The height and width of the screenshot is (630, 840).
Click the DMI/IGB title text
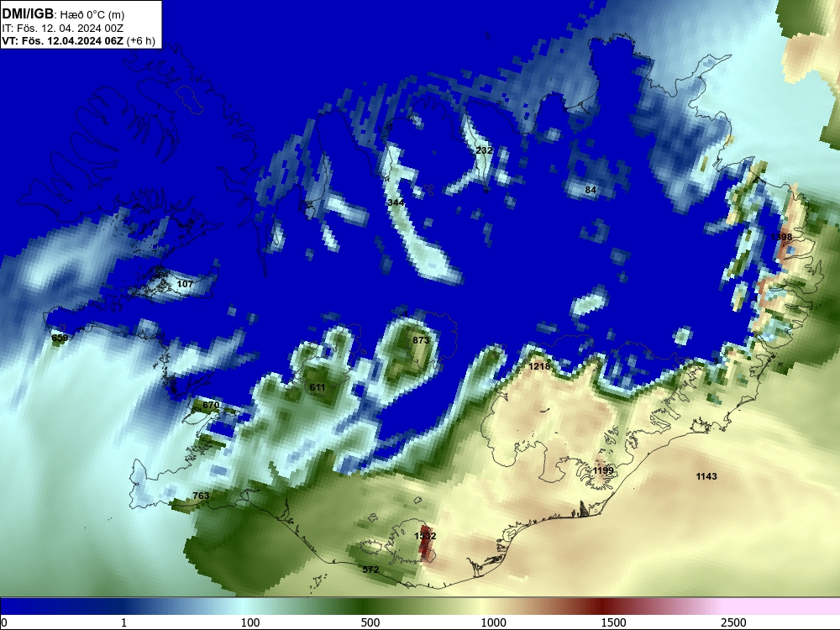tap(28, 14)
